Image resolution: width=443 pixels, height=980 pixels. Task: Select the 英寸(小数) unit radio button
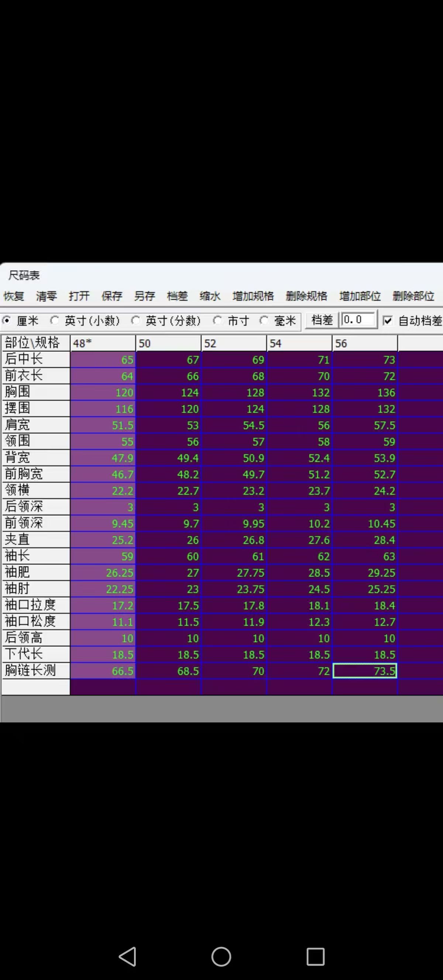[55, 320]
